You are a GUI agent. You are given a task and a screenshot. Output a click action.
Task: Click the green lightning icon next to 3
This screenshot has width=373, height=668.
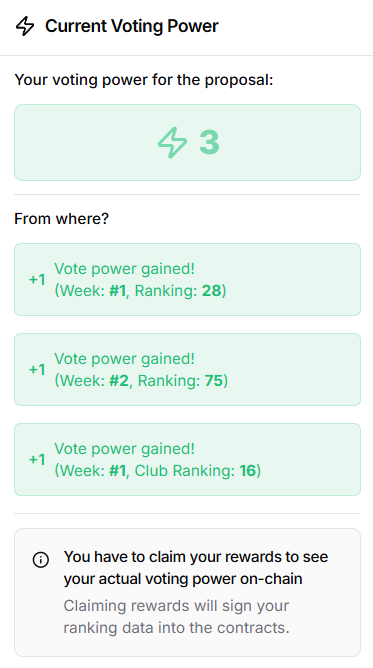(x=172, y=142)
